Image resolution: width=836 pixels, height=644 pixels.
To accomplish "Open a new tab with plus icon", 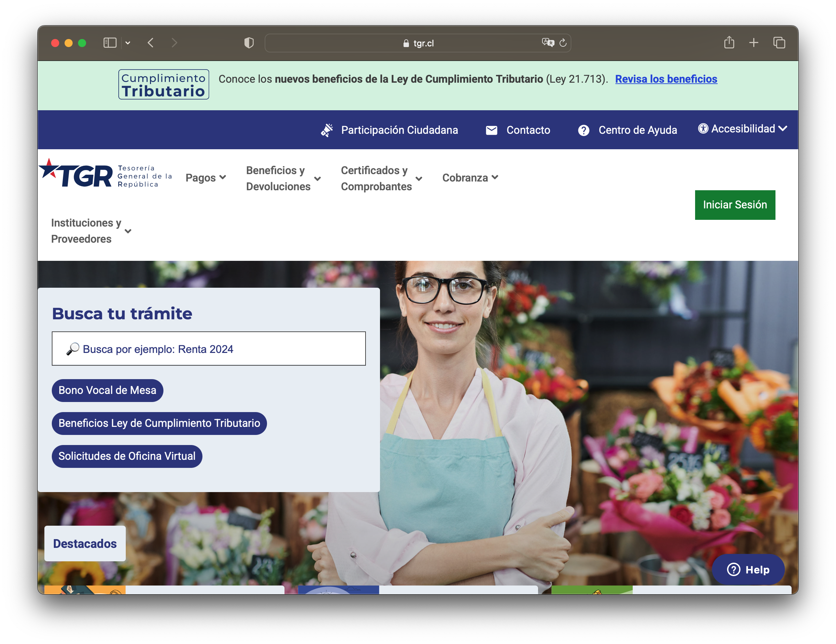I will point(753,42).
